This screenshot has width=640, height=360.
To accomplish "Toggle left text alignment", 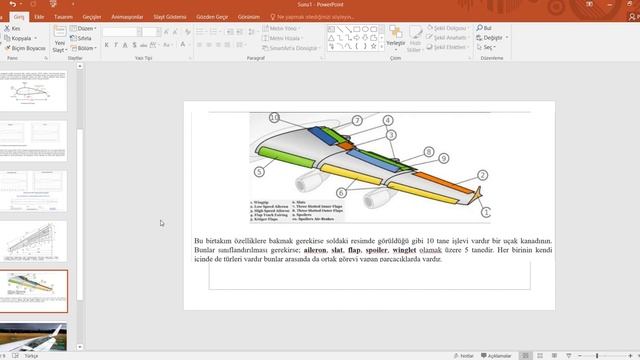I will [x=199, y=45].
